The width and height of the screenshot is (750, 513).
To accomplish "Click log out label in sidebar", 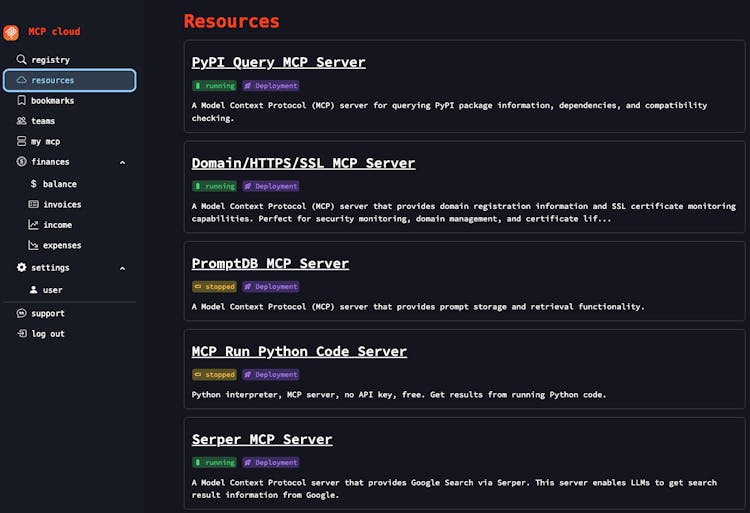I will [x=48, y=334].
